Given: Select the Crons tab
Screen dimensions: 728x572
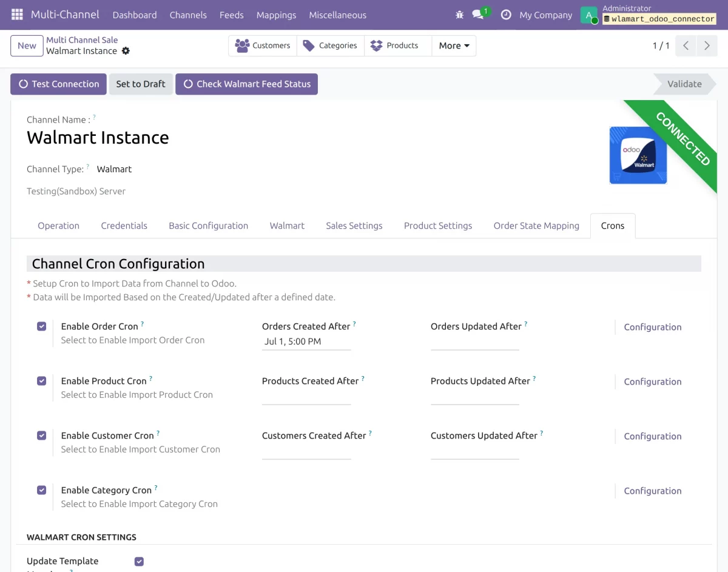Looking at the screenshot, I should tap(613, 226).
